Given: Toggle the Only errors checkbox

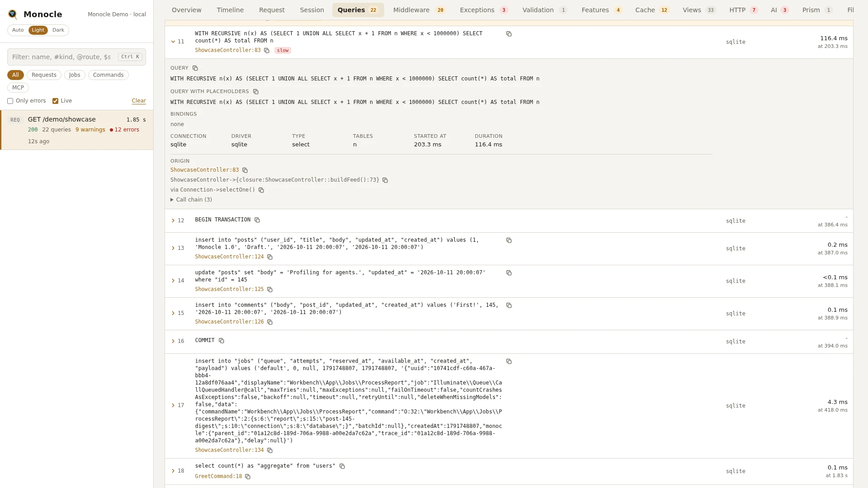Looking at the screenshot, I should point(10,101).
